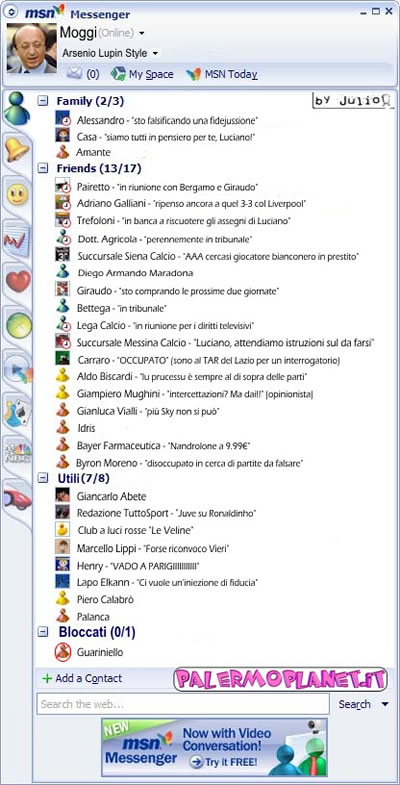Open the alerts tab with the bell icon
This screenshot has height=785, width=400.
(x=17, y=150)
